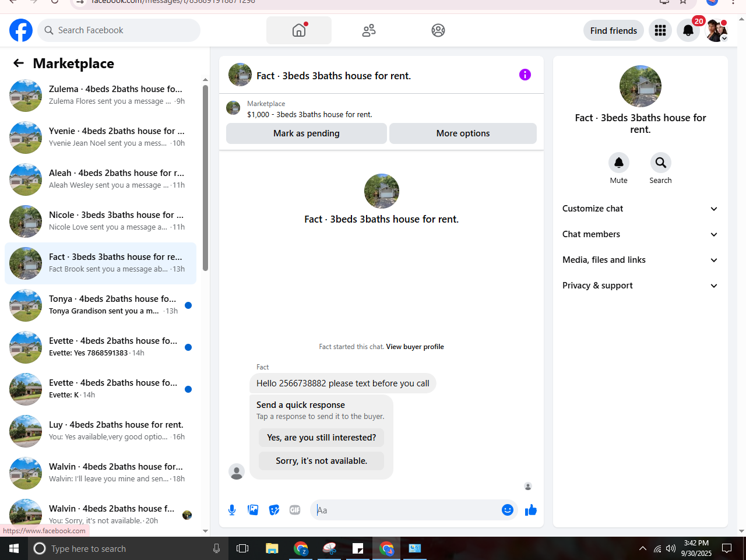The image size is (746, 560).
Task: Open Aleah 4beds 2baths conversation
Action: pos(100,179)
